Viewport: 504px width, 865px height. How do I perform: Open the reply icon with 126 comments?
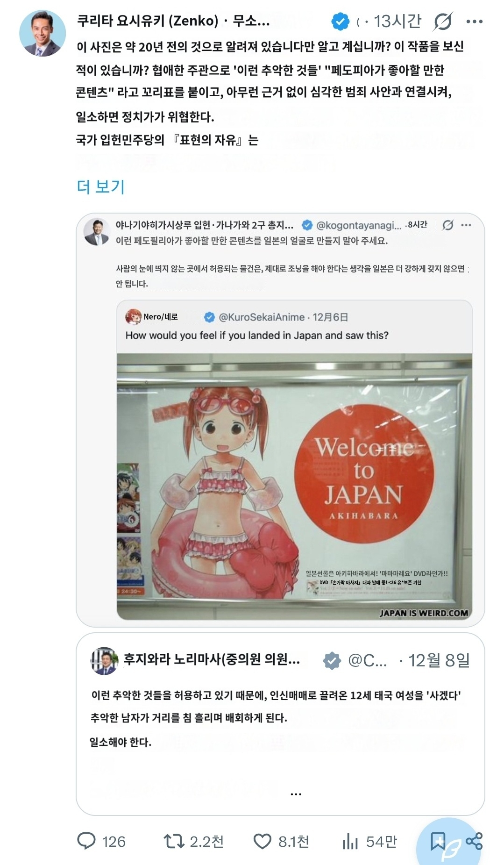86,841
